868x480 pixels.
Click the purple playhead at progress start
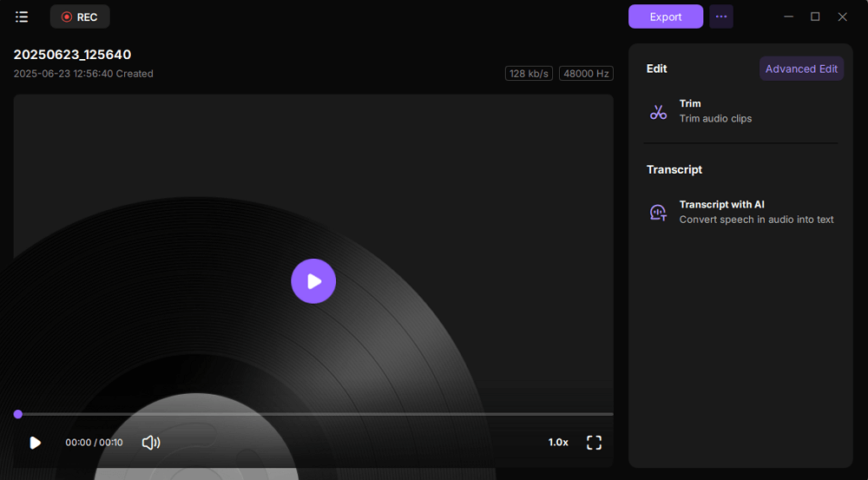pos(18,414)
